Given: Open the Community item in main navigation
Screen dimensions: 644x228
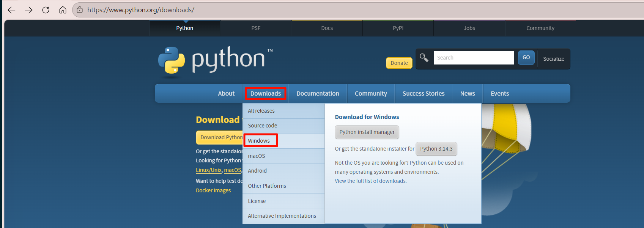Looking at the screenshot, I should click(x=371, y=93).
